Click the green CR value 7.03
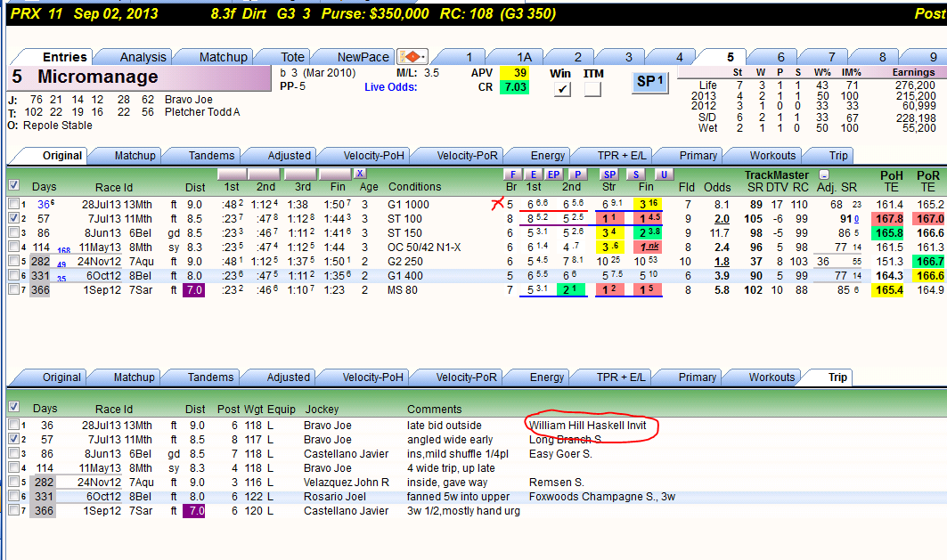The height and width of the screenshot is (560, 947). coord(515,87)
